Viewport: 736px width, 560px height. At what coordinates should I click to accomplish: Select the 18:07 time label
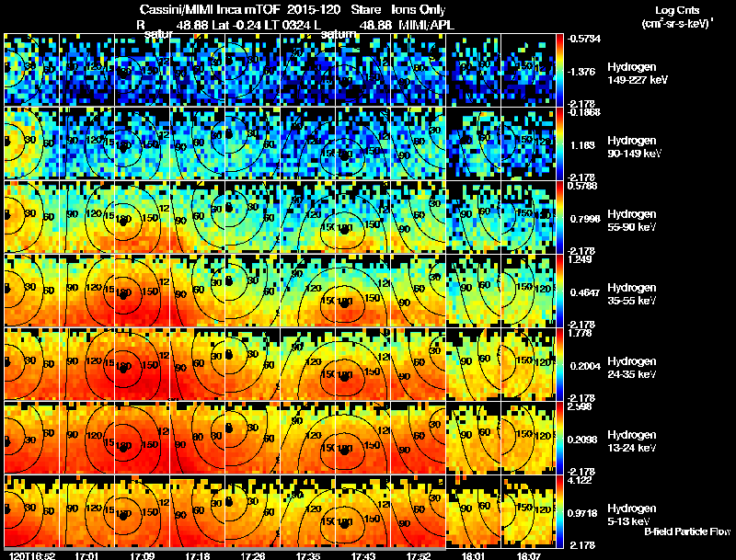(528, 555)
